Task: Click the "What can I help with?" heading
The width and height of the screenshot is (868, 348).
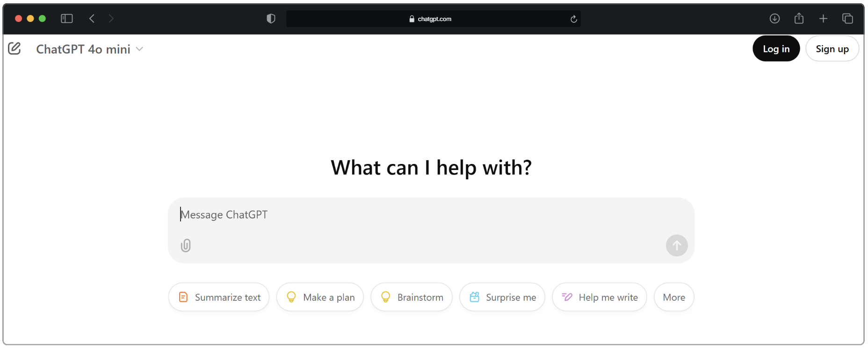Action: pos(431,168)
